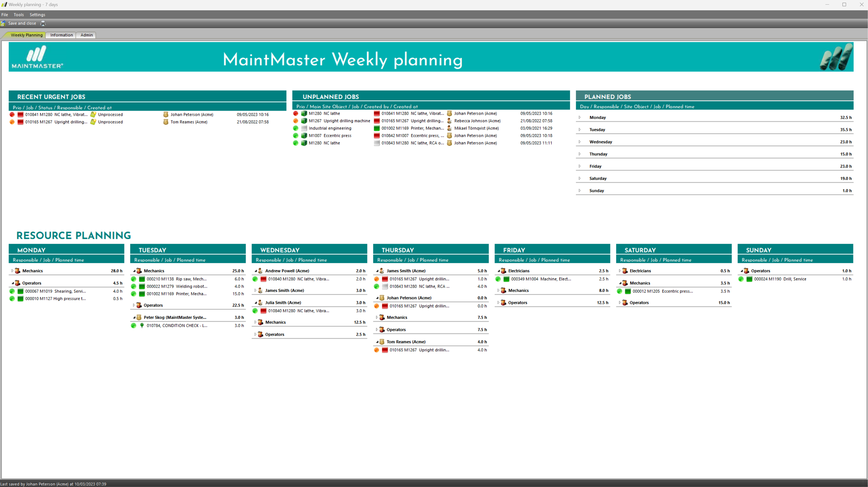
Task: Click the Operators group icon under Sunday
Action: pos(746,271)
